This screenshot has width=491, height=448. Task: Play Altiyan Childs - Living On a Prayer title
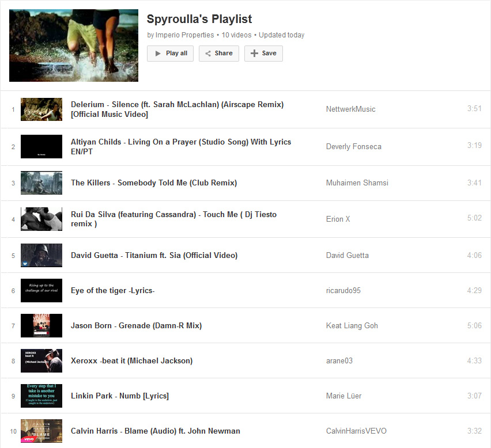(181, 147)
